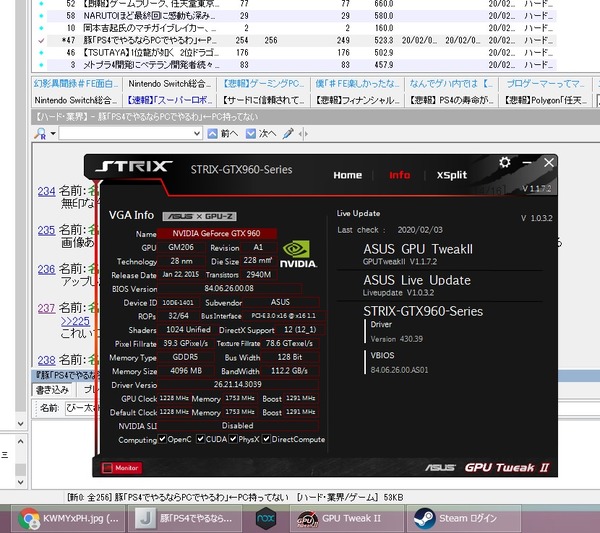Open the Nox taskbar icon
The width and height of the screenshot is (600, 533).
click(x=266, y=518)
